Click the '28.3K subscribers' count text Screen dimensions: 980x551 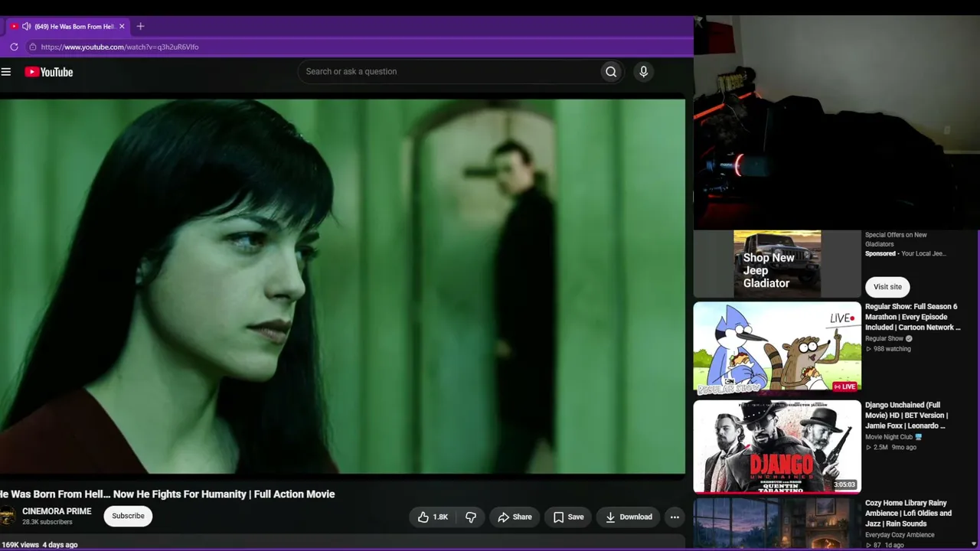[x=47, y=522]
